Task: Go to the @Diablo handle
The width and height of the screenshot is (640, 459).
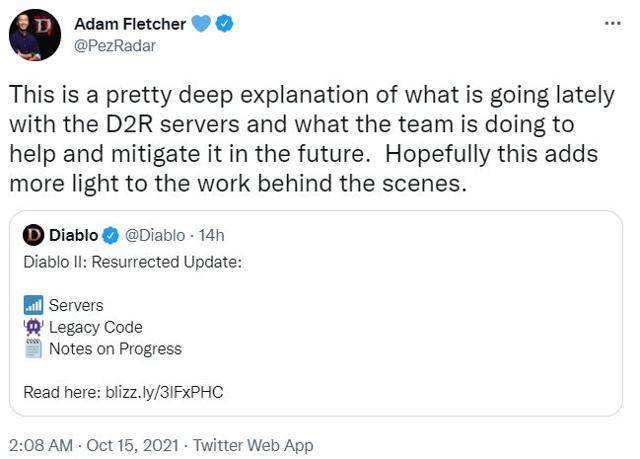Action: [x=154, y=235]
